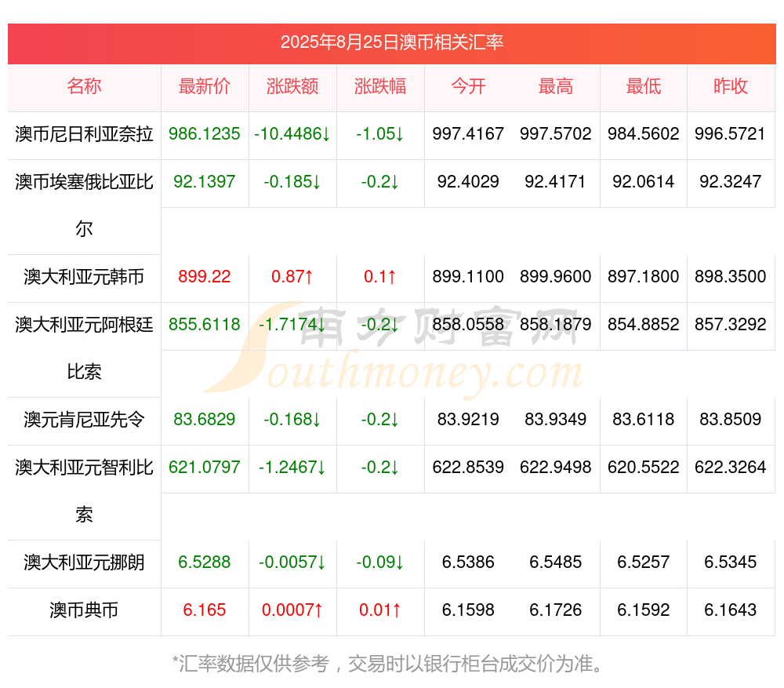The height and width of the screenshot is (688, 784).
Task: Click opening value 899.1100
Action: pyautogui.click(x=468, y=277)
